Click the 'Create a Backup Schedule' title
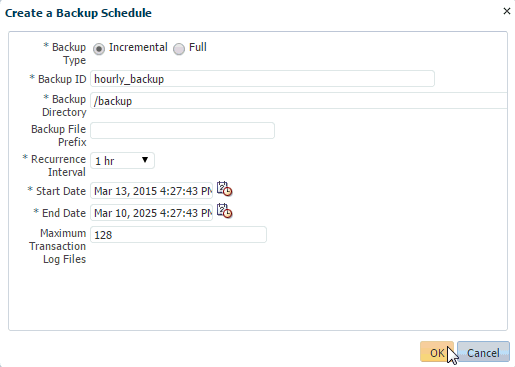 (78, 13)
